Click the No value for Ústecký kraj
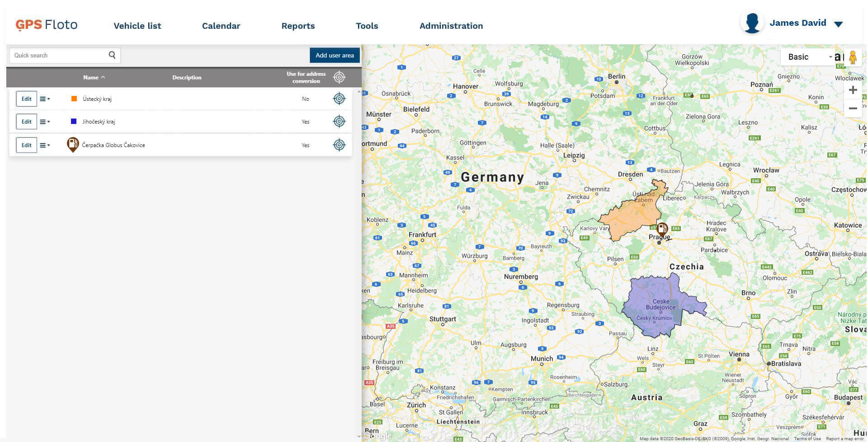868x442 pixels. [x=306, y=99]
